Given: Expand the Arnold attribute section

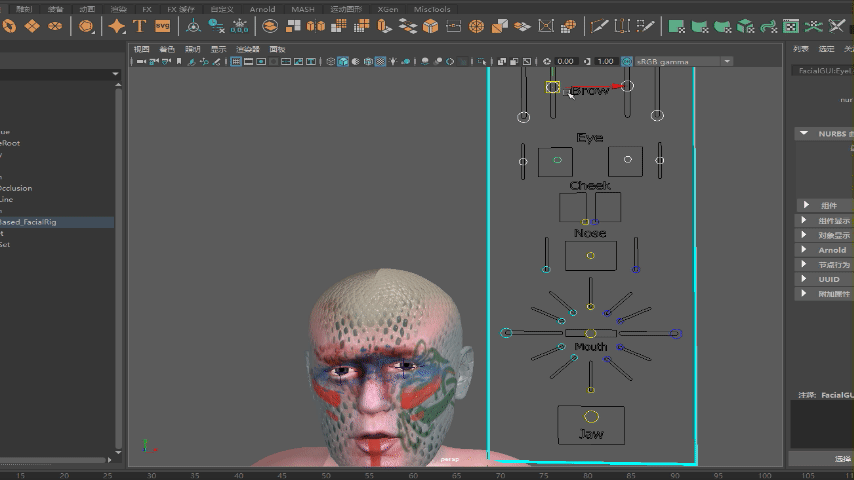Looking at the screenshot, I should [x=804, y=250].
